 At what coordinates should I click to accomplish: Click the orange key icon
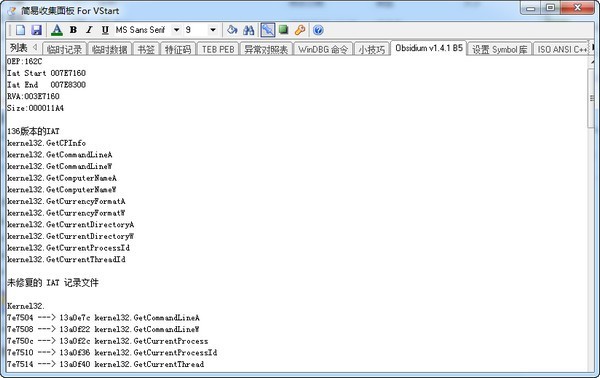click(x=300, y=30)
